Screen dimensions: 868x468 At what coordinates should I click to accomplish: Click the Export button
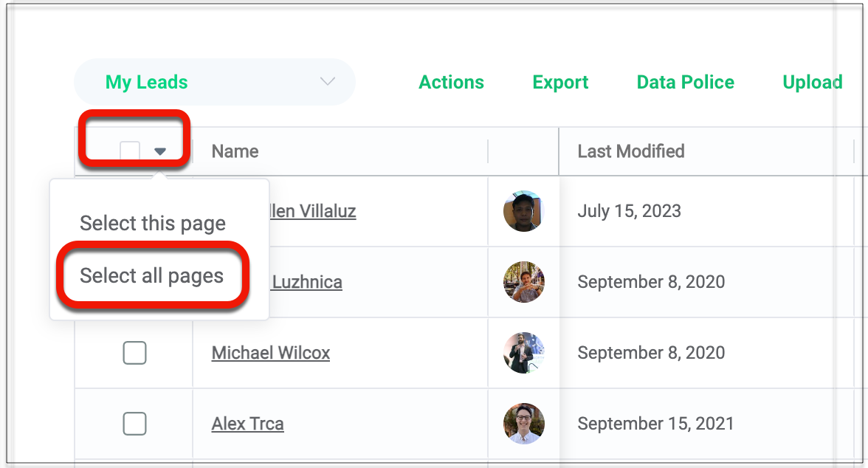click(560, 82)
